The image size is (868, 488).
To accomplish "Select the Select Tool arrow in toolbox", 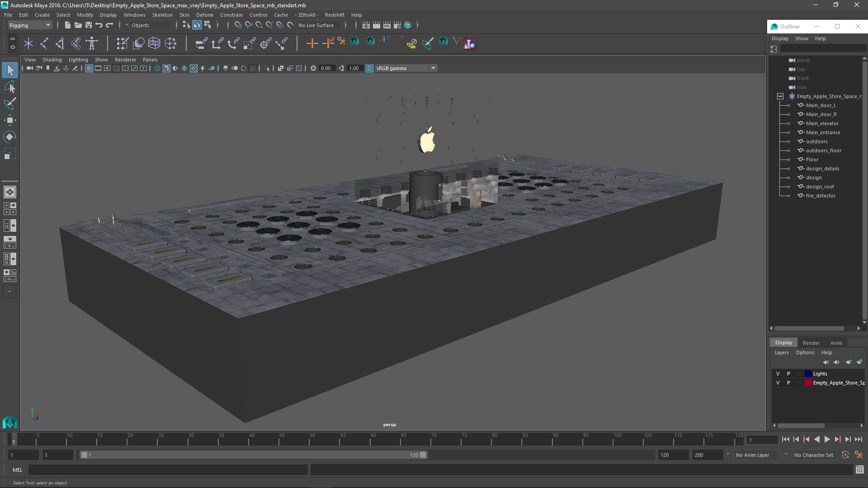I will [10, 70].
